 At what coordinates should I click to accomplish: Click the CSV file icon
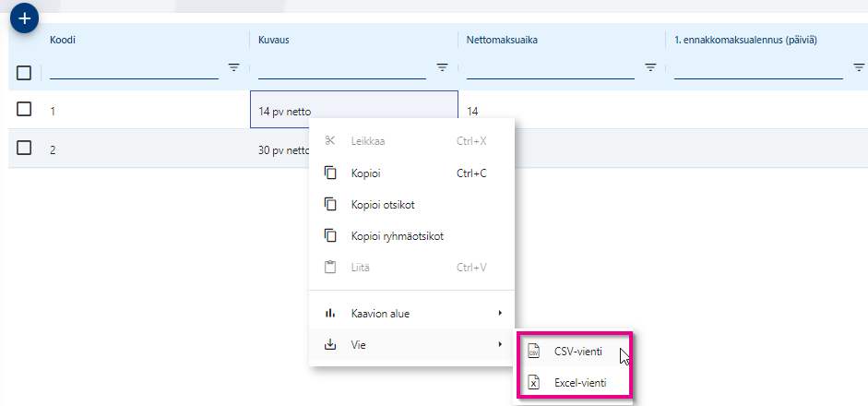tap(533, 352)
